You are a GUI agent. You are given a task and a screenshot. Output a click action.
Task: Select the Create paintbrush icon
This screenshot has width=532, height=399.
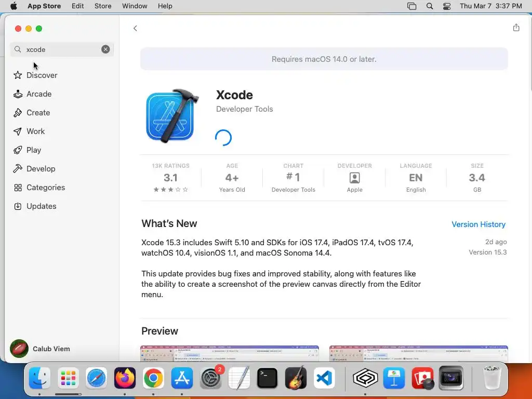pyautogui.click(x=18, y=113)
